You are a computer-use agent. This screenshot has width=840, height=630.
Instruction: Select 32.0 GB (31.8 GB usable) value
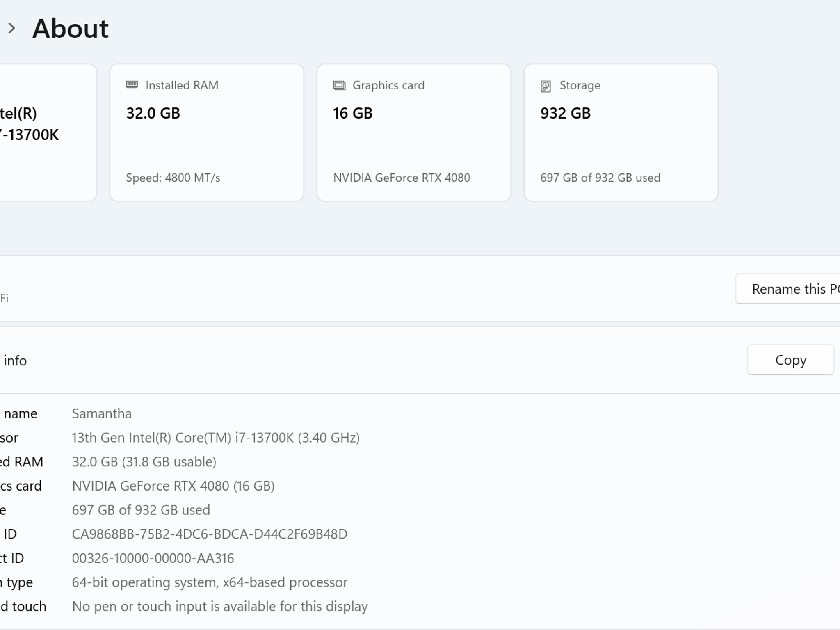pos(144,462)
